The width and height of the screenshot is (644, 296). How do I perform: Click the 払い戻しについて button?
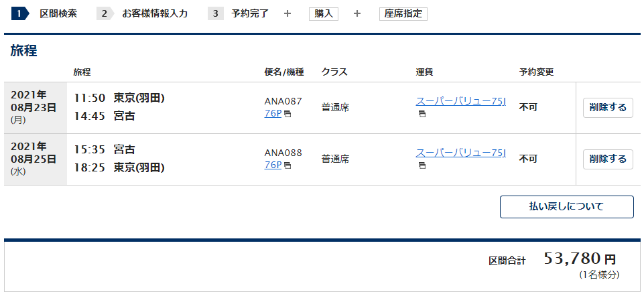coord(566,207)
